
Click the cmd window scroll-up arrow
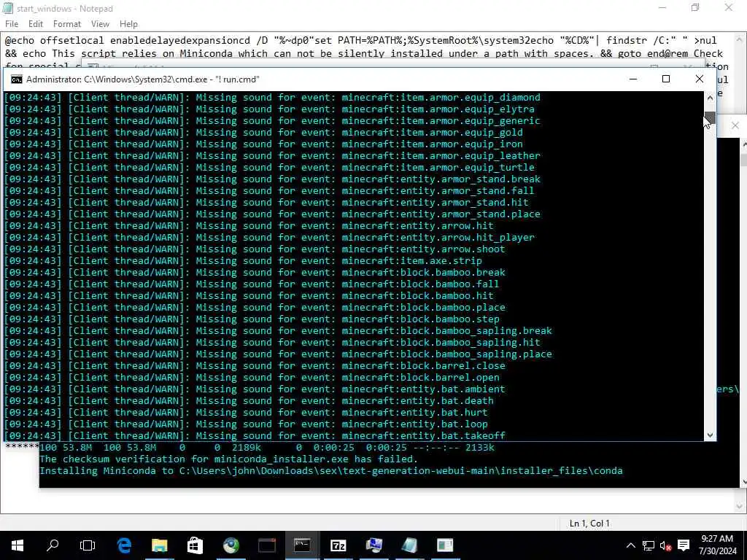click(x=710, y=98)
